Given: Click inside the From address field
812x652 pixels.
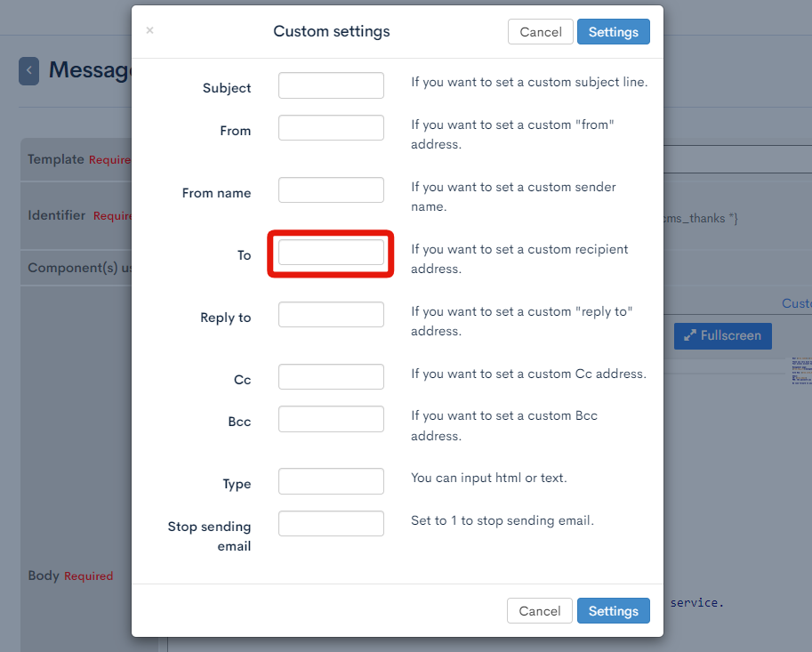Looking at the screenshot, I should click(x=330, y=127).
